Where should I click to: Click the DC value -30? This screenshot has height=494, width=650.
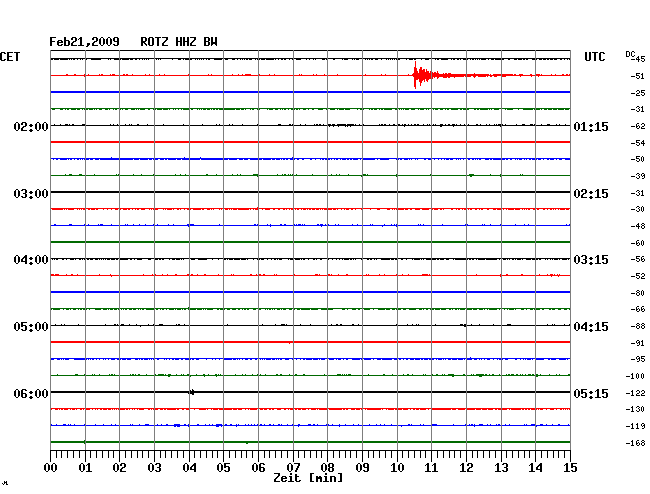(638, 209)
